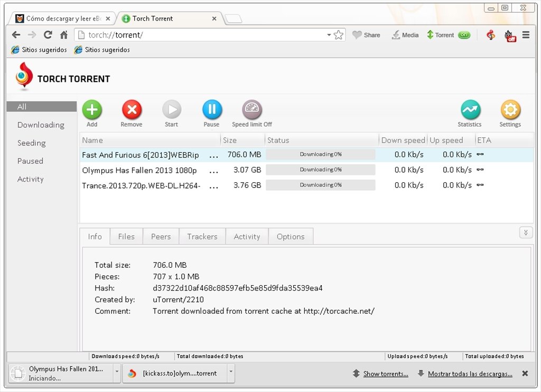The image size is (541, 392).
Task: Open the Trackers tab
Action: point(202,236)
